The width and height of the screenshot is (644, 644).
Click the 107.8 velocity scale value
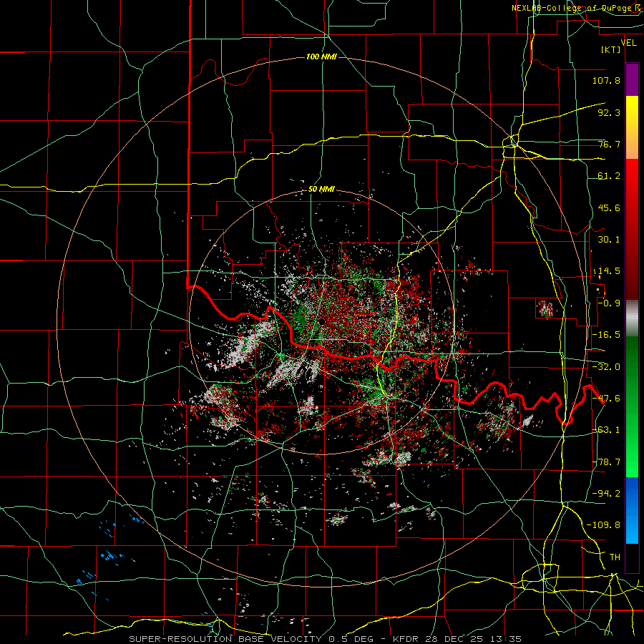(606, 80)
